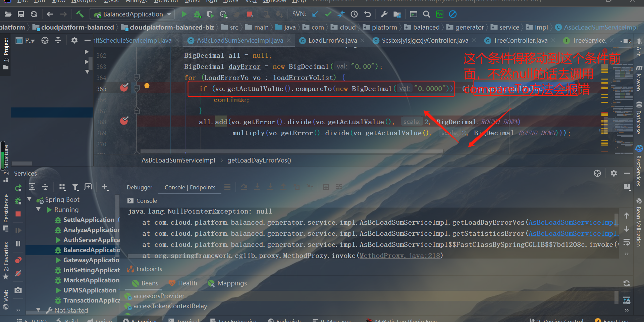Image resolution: width=644 pixels, height=322 pixels.
Task: Open the TreeController.java editor tab
Action: coord(521,41)
